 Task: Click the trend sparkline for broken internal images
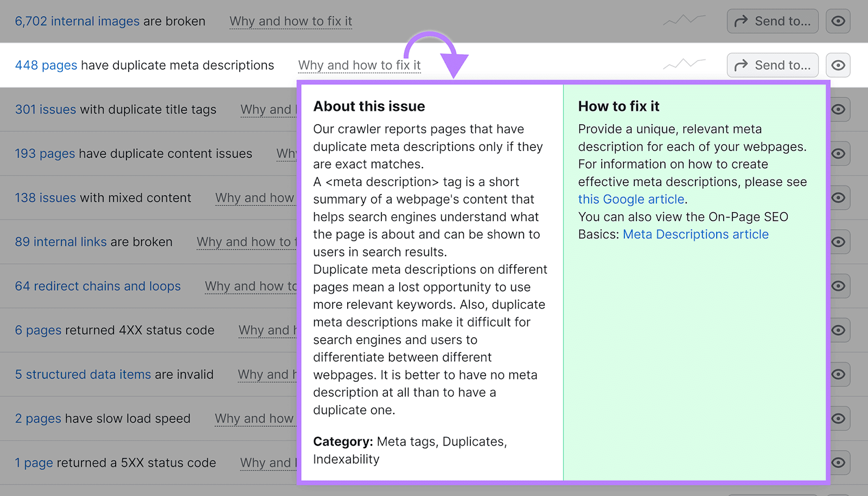683,20
